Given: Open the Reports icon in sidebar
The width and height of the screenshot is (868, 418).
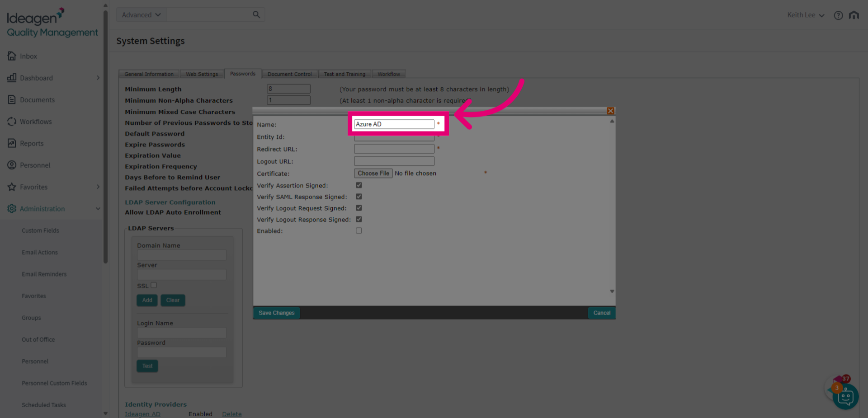Looking at the screenshot, I should click(12, 143).
